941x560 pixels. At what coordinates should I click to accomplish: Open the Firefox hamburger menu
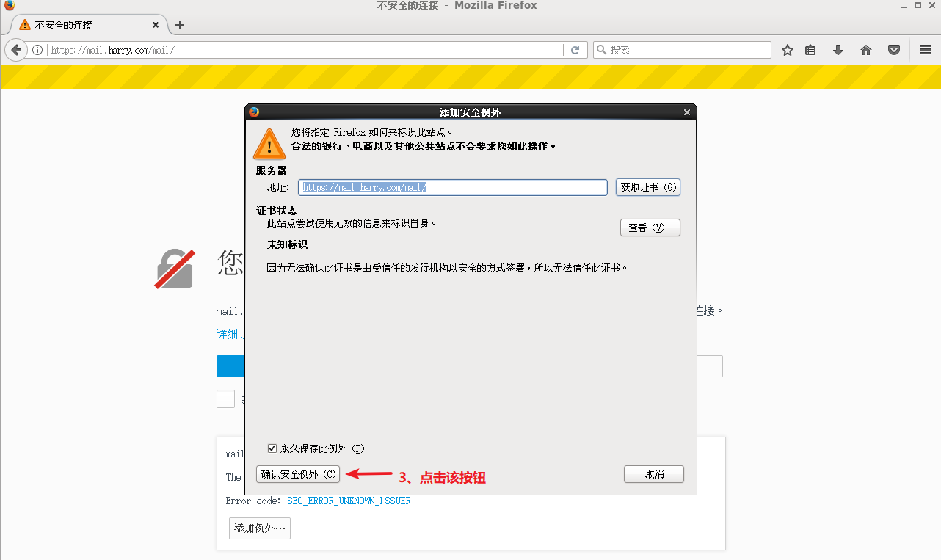click(926, 50)
